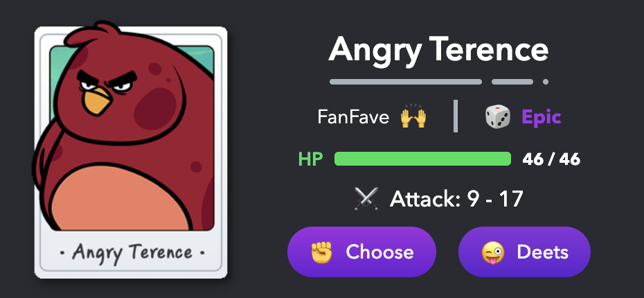Click the green HP progress bar
The width and height of the screenshot is (644, 298).
422,159
